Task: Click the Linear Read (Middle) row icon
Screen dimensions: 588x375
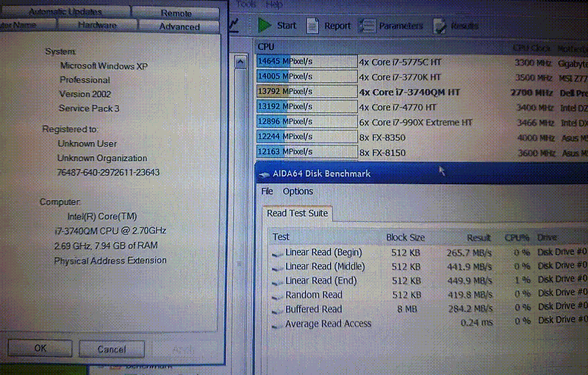Action: coord(278,268)
